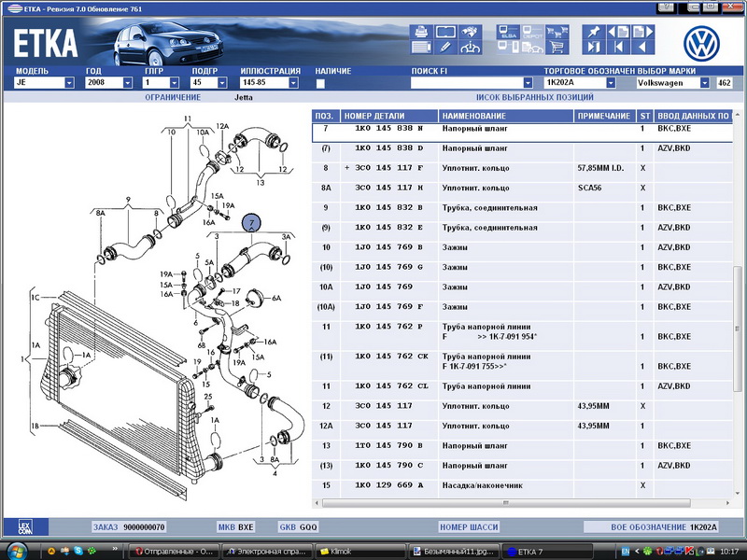Image resolution: width=747 pixels, height=560 pixels.
Task: Select part row 3C0 145 117 H
Action: [x=522, y=192]
